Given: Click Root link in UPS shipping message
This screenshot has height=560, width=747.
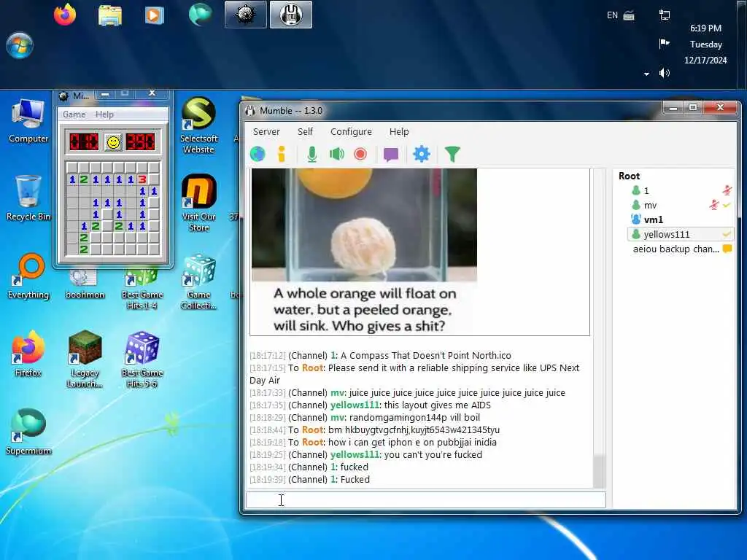Looking at the screenshot, I should pyautogui.click(x=312, y=368).
